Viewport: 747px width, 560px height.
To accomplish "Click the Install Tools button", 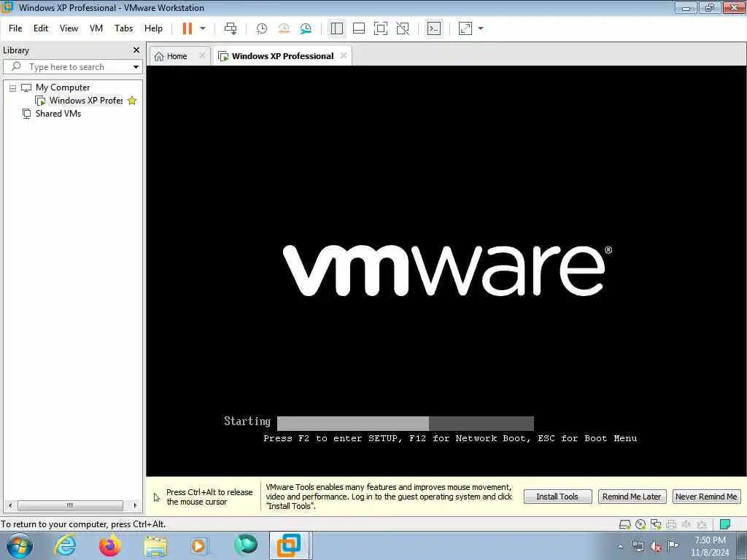I will point(557,497).
